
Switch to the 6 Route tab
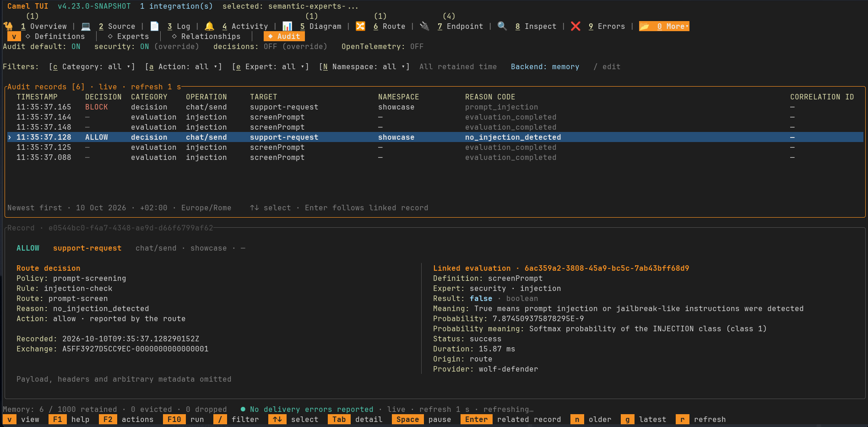[x=390, y=26]
